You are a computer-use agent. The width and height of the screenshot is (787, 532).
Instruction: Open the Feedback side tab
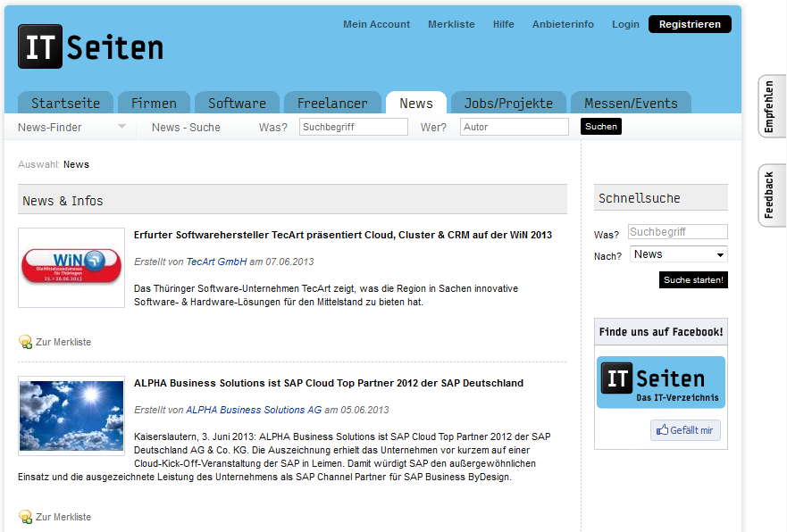click(770, 195)
